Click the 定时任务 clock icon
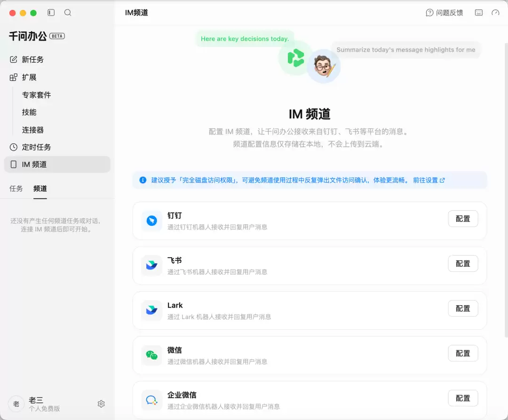Viewport: 508px width, 420px height. (x=13, y=147)
